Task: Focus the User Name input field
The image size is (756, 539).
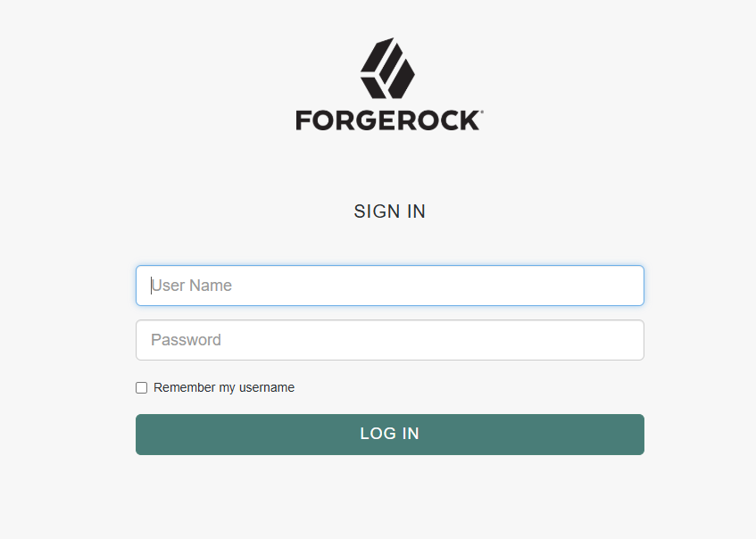Action: 389,286
